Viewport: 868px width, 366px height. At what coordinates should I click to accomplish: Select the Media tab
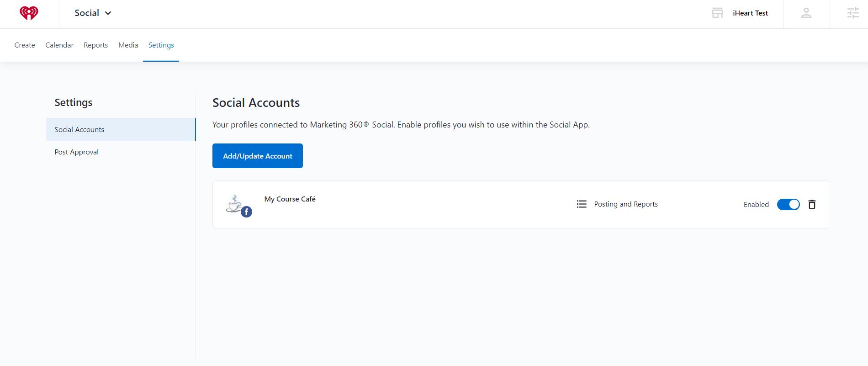click(x=128, y=45)
